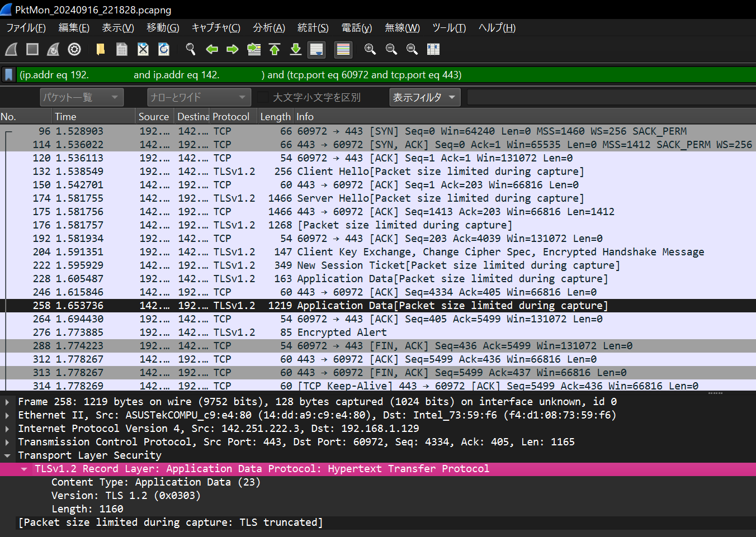The width and height of the screenshot is (756, 537).
Task: Open the 表示フィルタ search type dropdown
Action: pyautogui.click(x=425, y=97)
